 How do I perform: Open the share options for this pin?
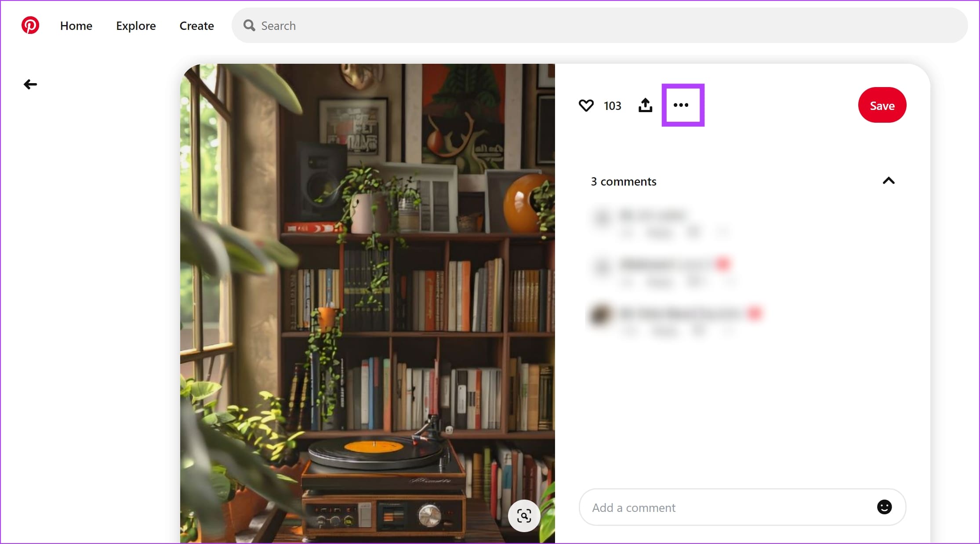click(645, 105)
